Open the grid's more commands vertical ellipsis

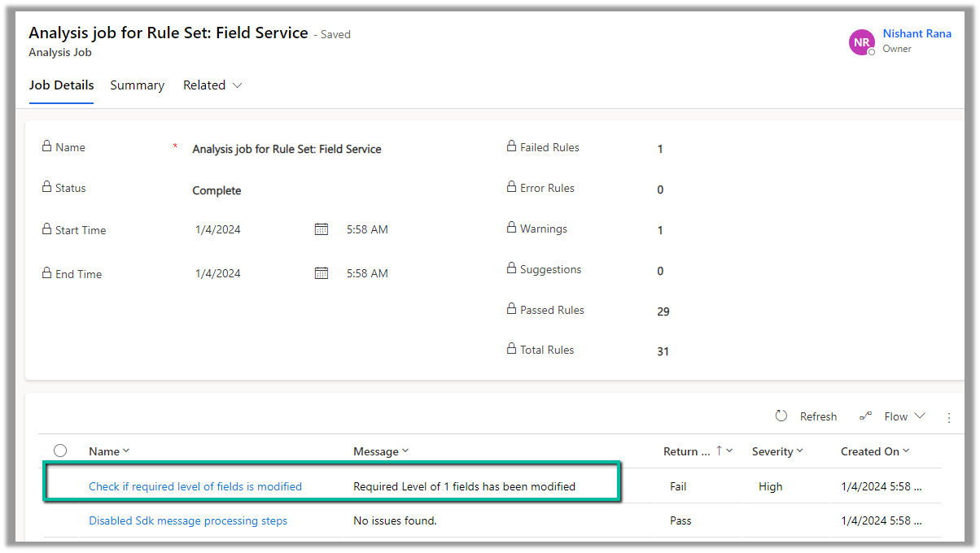(949, 417)
